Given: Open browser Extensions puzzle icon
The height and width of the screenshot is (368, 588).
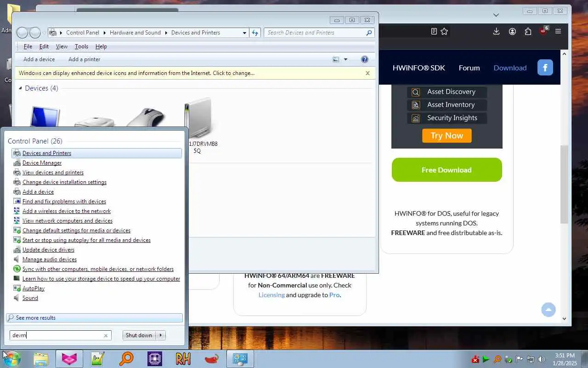Looking at the screenshot, I should 528,31.
